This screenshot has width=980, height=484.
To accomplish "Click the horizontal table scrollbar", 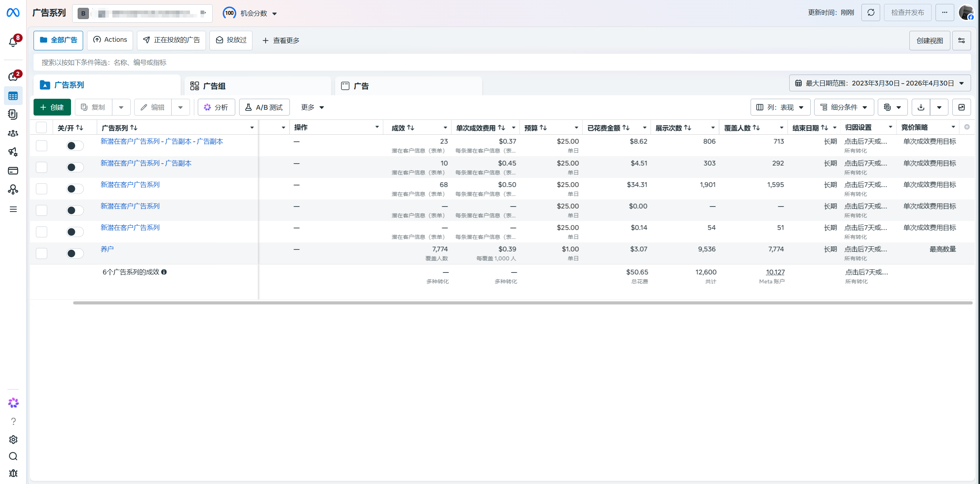I will (522, 303).
